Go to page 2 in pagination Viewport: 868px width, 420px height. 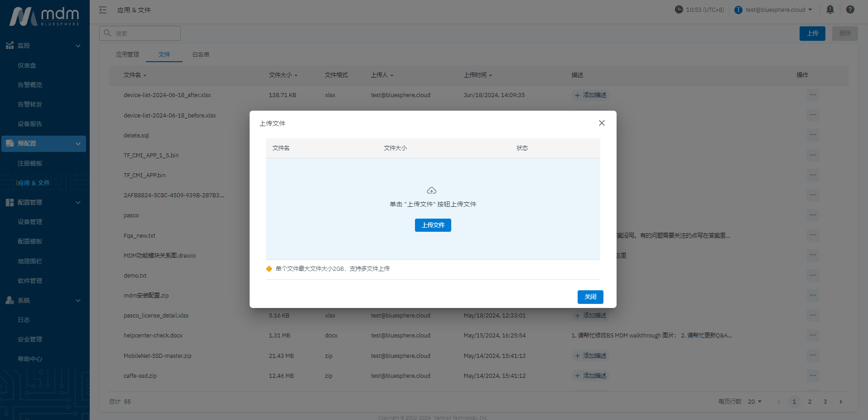pos(810,402)
